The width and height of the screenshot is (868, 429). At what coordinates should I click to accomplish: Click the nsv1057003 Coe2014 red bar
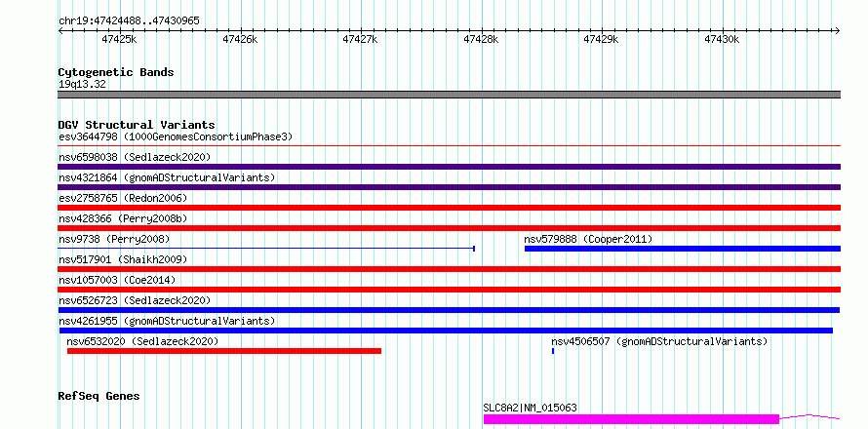click(449, 290)
